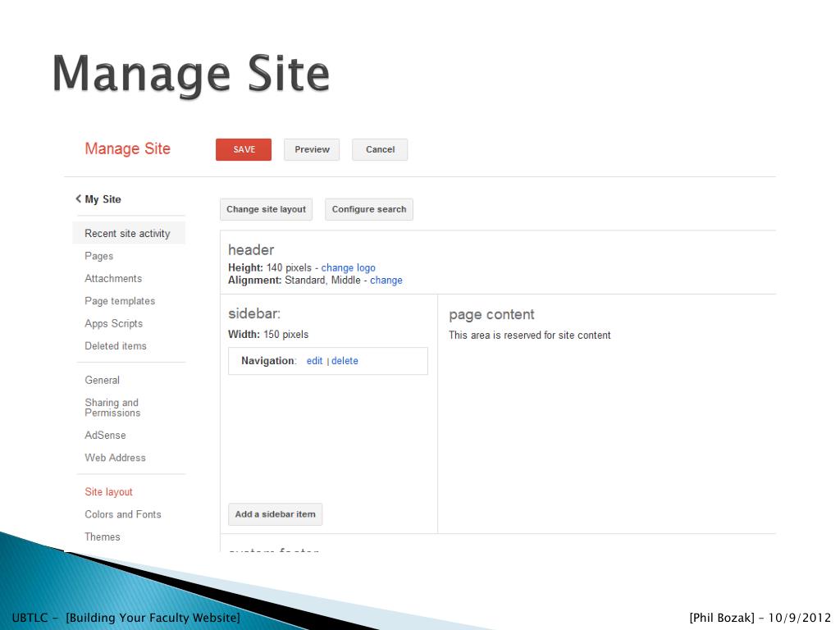Select Site layout menu item
840x630 pixels.
pyautogui.click(x=109, y=492)
